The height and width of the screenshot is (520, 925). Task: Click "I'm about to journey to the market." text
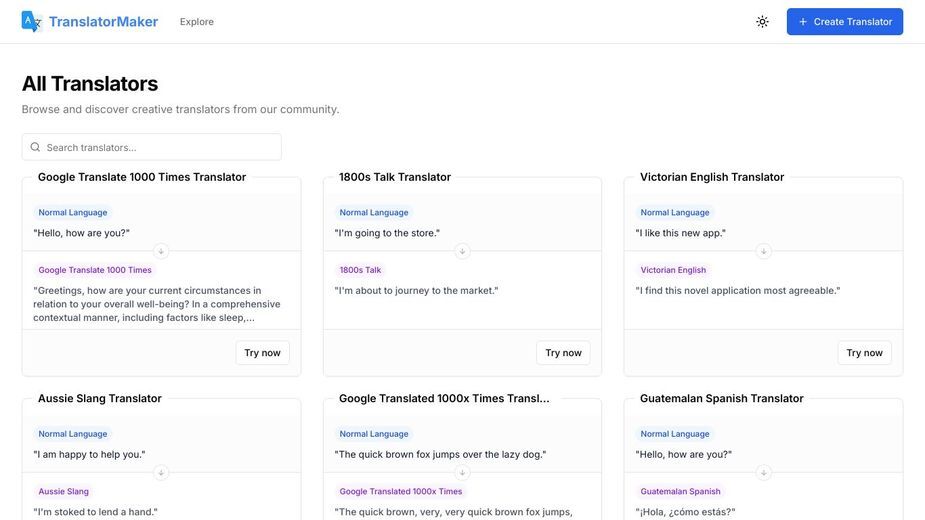(x=416, y=290)
